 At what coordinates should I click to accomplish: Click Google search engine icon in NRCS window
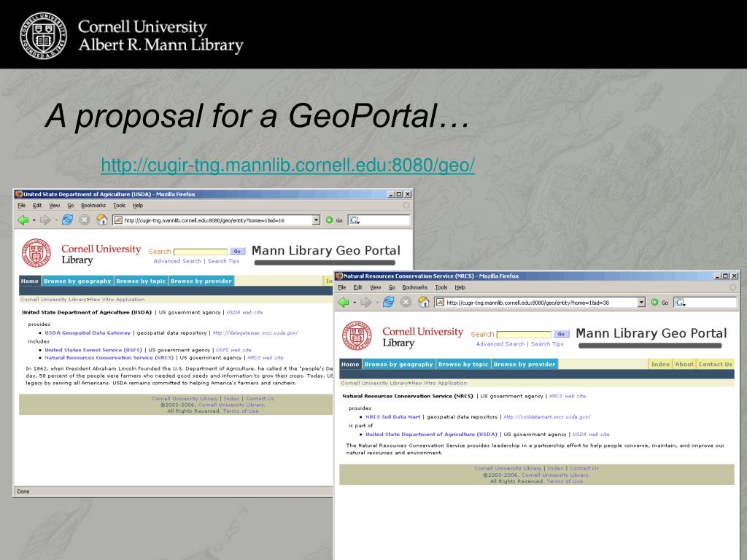click(680, 303)
